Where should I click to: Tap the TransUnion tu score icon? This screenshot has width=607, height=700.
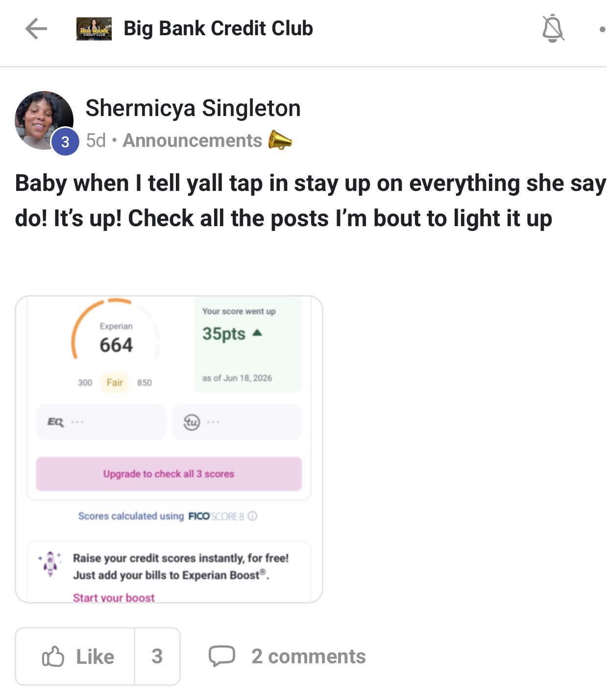[192, 421]
